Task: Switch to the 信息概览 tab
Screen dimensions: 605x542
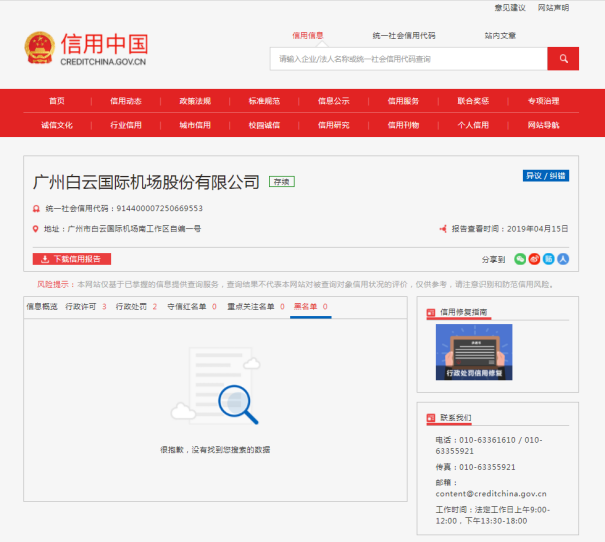Action: click(42, 307)
